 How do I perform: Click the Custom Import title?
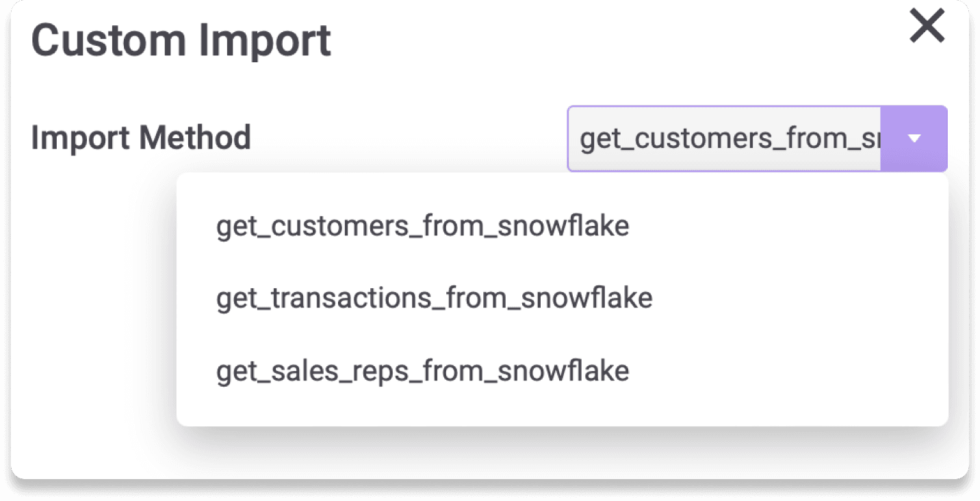tap(181, 39)
